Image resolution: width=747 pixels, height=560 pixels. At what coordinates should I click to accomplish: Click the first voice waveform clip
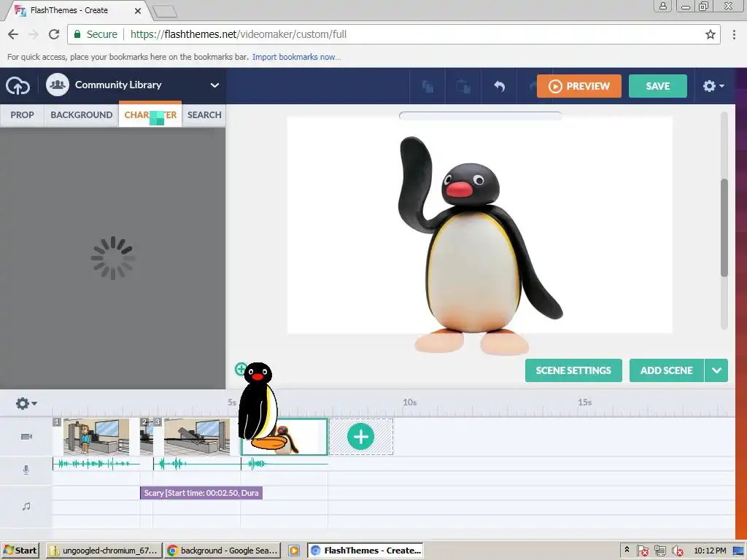(96, 463)
